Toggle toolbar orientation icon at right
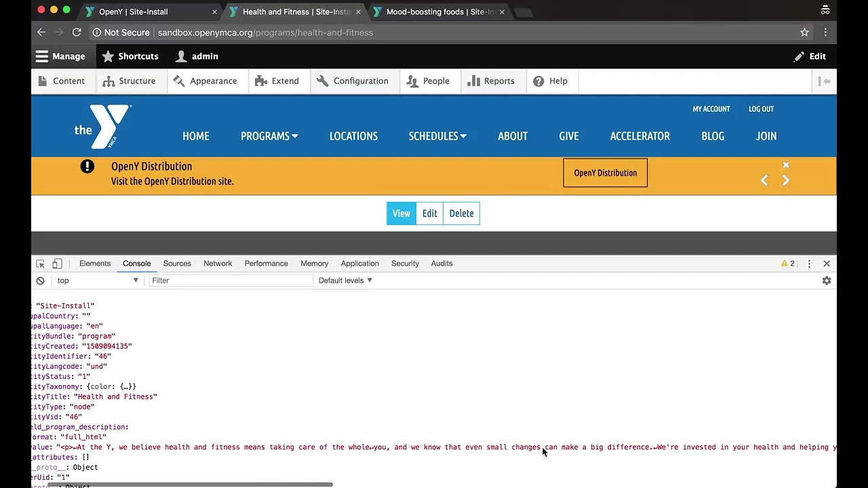 [825, 81]
